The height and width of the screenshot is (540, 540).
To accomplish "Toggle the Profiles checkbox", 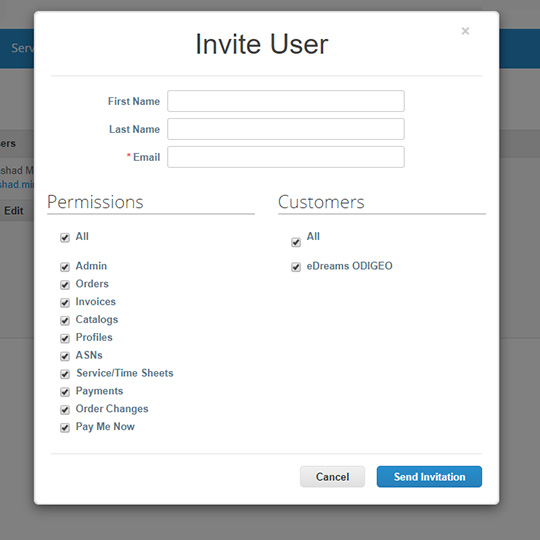I will (x=65, y=339).
